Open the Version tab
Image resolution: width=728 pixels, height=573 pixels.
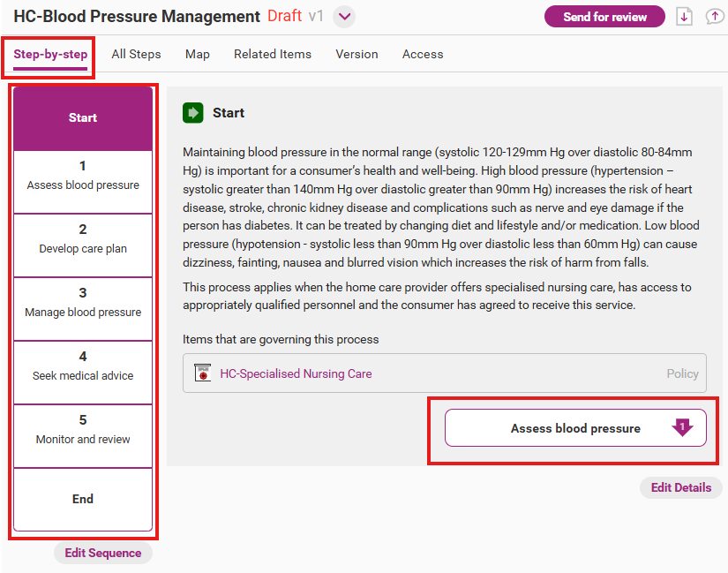(357, 54)
